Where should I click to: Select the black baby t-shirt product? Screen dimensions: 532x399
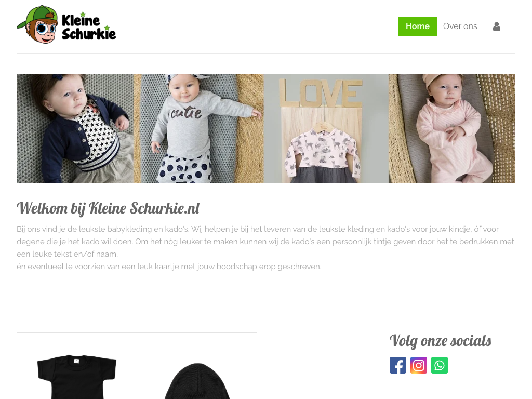(77, 377)
